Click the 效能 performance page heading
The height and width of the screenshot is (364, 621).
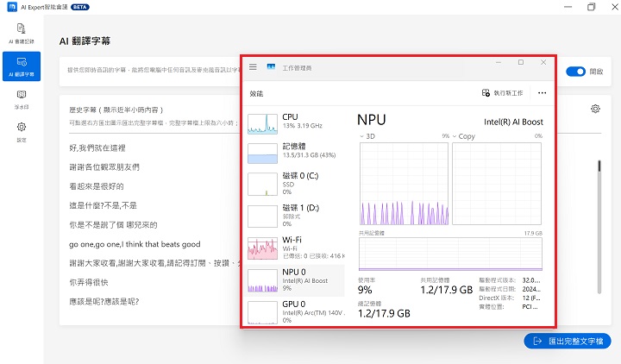coord(256,93)
